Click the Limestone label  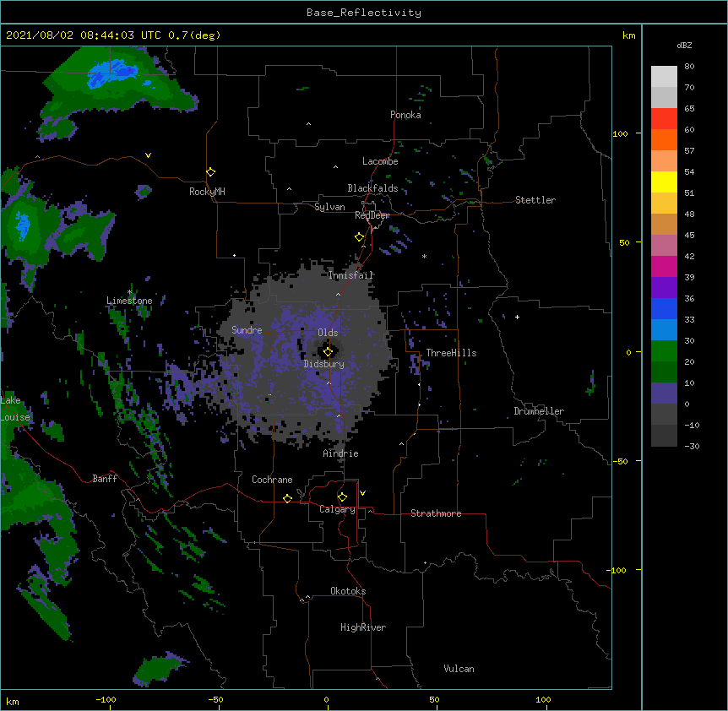(x=129, y=301)
